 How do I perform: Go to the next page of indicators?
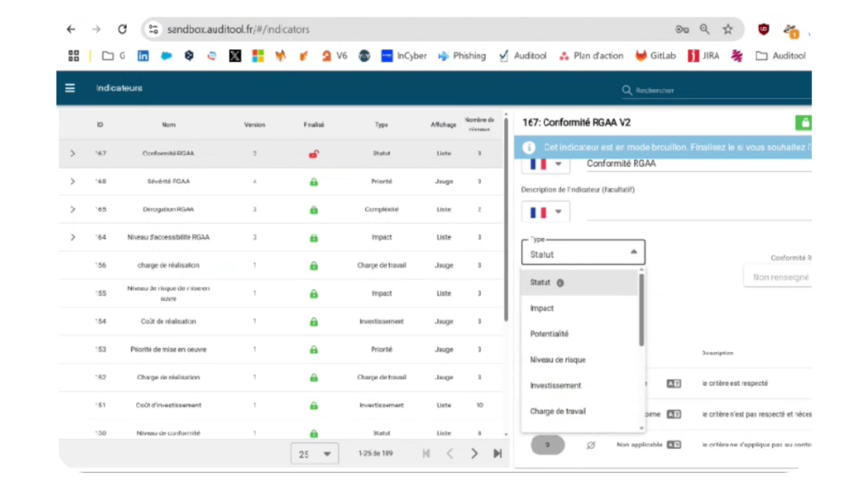(475, 453)
